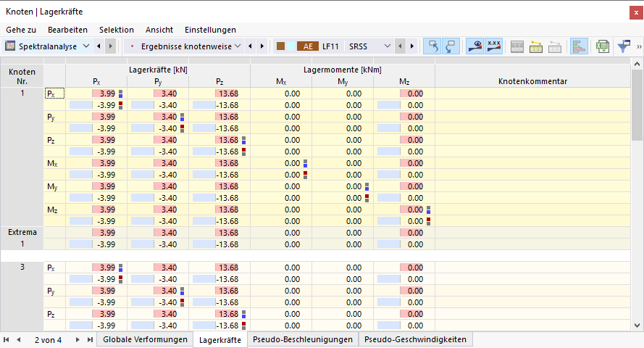Click the vertical scrollbar thumb
The image size is (644, 348).
click(637, 105)
